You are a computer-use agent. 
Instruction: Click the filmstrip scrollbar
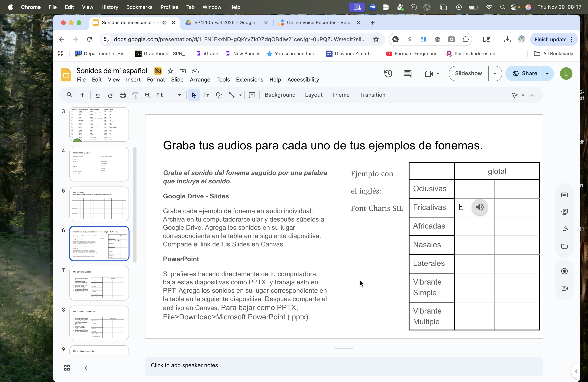pos(135,205)
